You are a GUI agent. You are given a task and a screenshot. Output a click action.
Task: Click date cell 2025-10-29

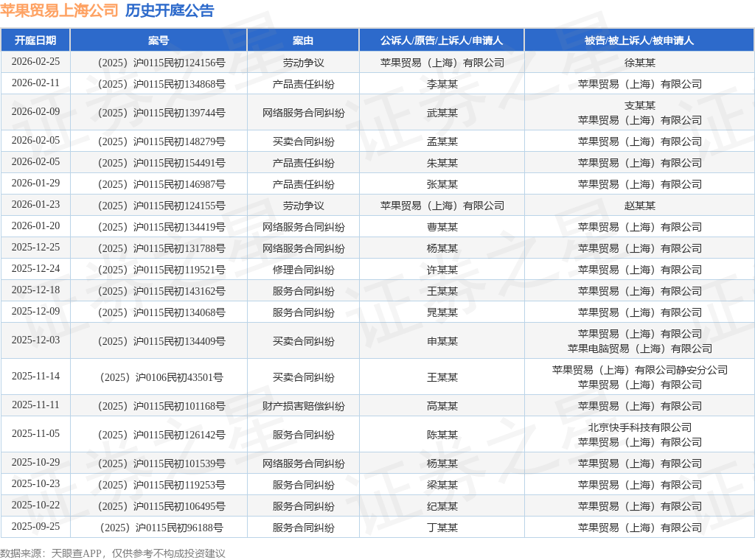35,462
